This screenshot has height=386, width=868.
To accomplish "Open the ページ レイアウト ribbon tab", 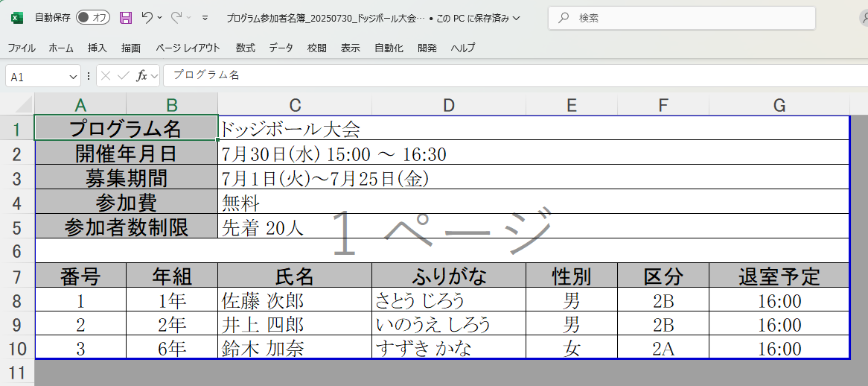I will pyautogui.click(x=188, y=48).
